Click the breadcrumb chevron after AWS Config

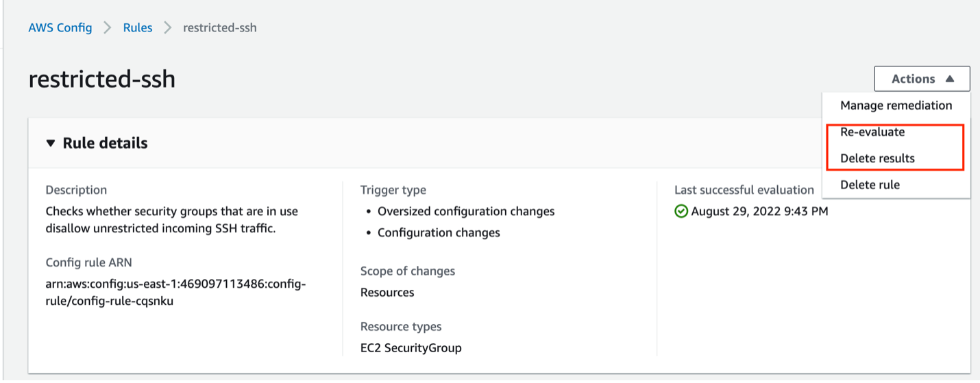(x=108, y=28)
